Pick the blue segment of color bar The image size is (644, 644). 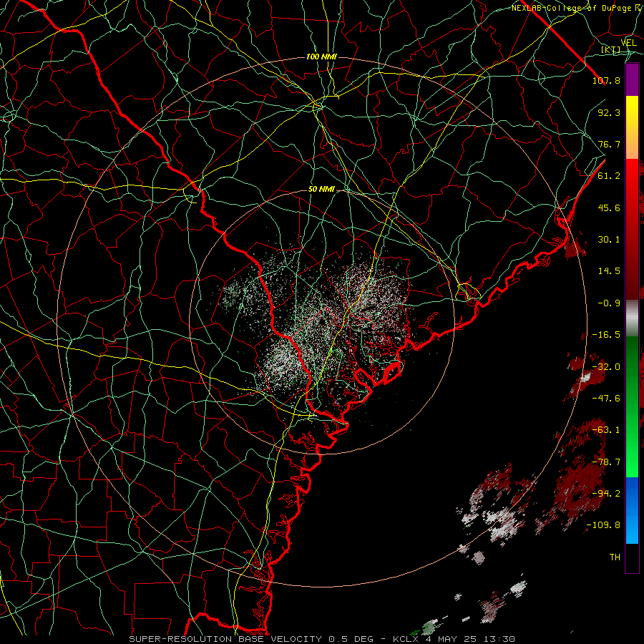point(632,510)
